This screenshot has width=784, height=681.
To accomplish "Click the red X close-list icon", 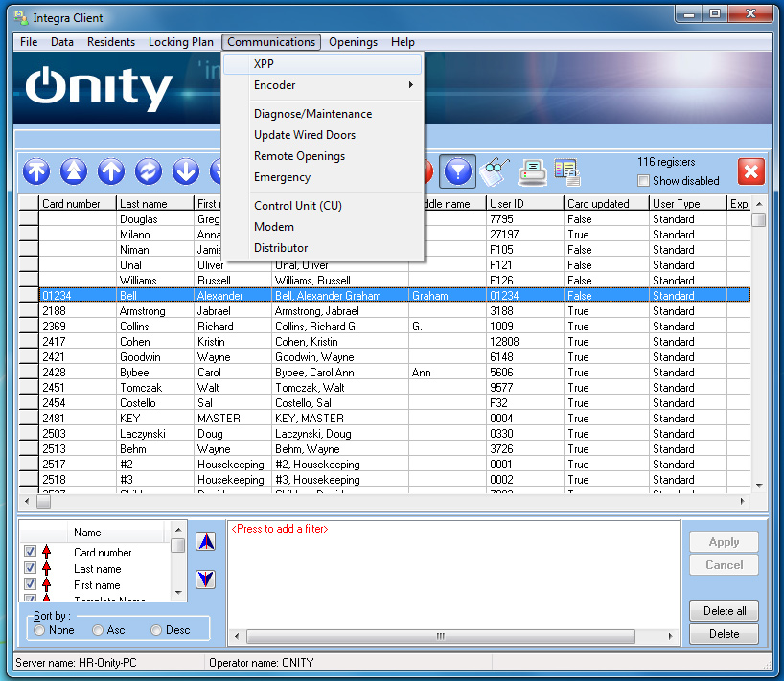I will point(751,171).
